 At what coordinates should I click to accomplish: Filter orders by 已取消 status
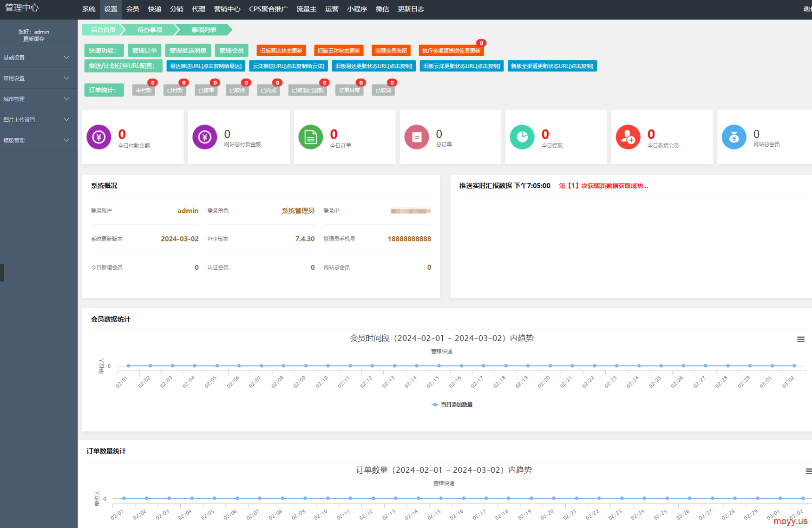click(383, 90)
